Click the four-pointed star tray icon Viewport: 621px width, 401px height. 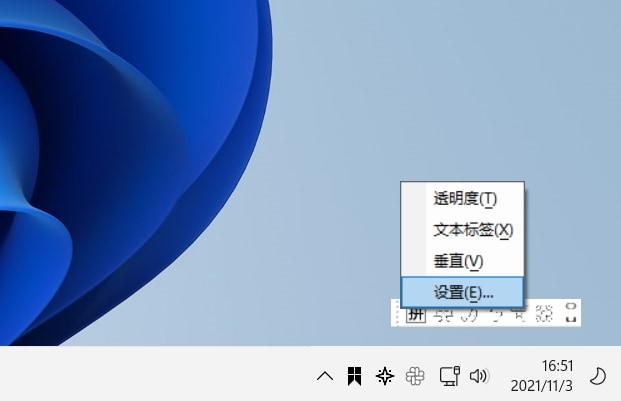point(385,376)
